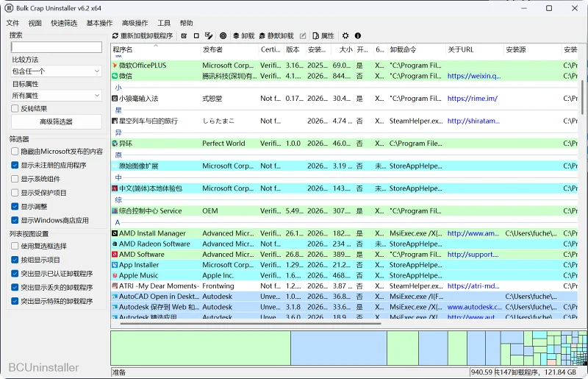This screenshot has height=379, width=588.
Task: Open the www.autodesk.c... link
Action: 474,307
